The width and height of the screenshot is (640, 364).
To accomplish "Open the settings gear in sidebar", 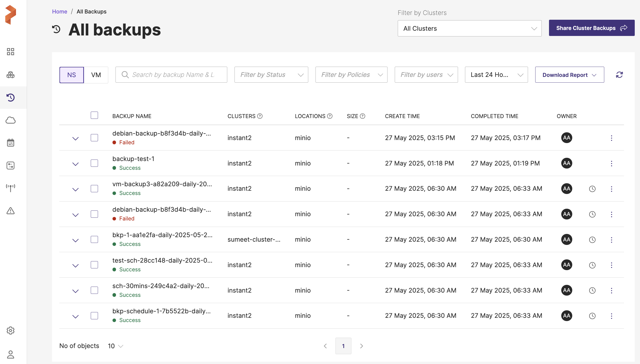I will 10,331.
